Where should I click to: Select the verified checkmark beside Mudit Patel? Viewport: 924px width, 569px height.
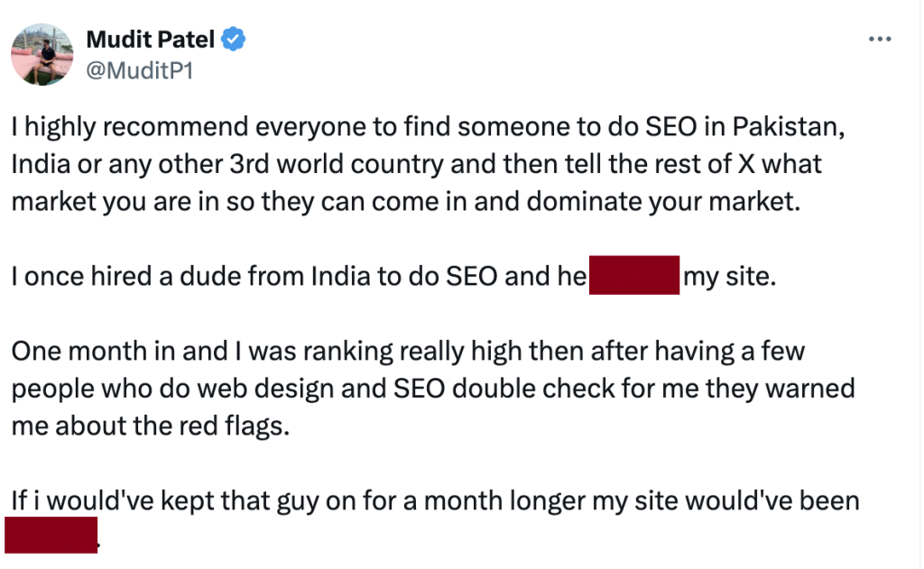[232, 39]
